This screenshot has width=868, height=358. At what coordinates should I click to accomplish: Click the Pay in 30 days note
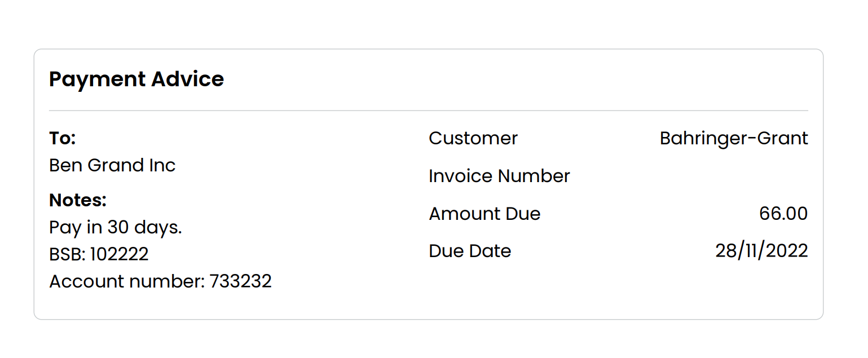click(x=116, y=227)
